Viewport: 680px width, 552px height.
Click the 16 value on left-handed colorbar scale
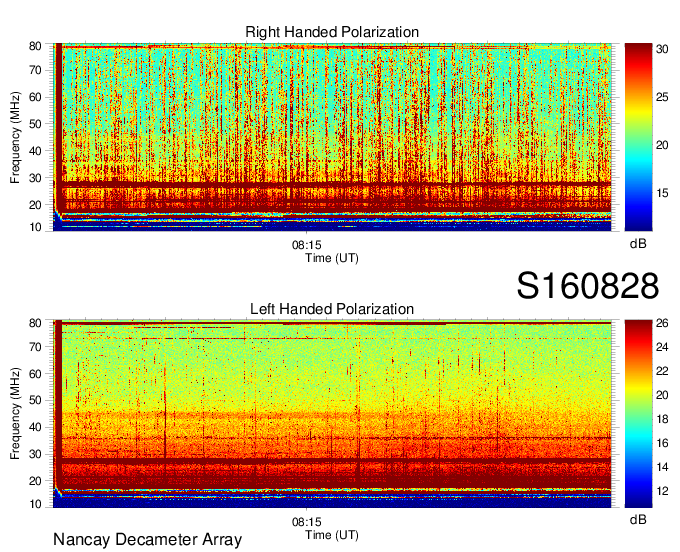pyautogui.click(x=662, y=443)
